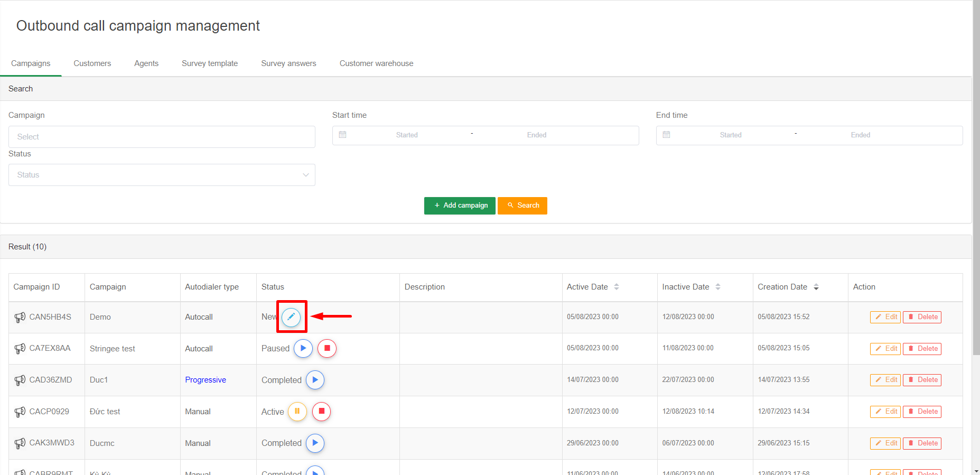This screenshot has width=980, height=475.
Task: Open the Customer warehouse tab
Action: click(376, 63)
